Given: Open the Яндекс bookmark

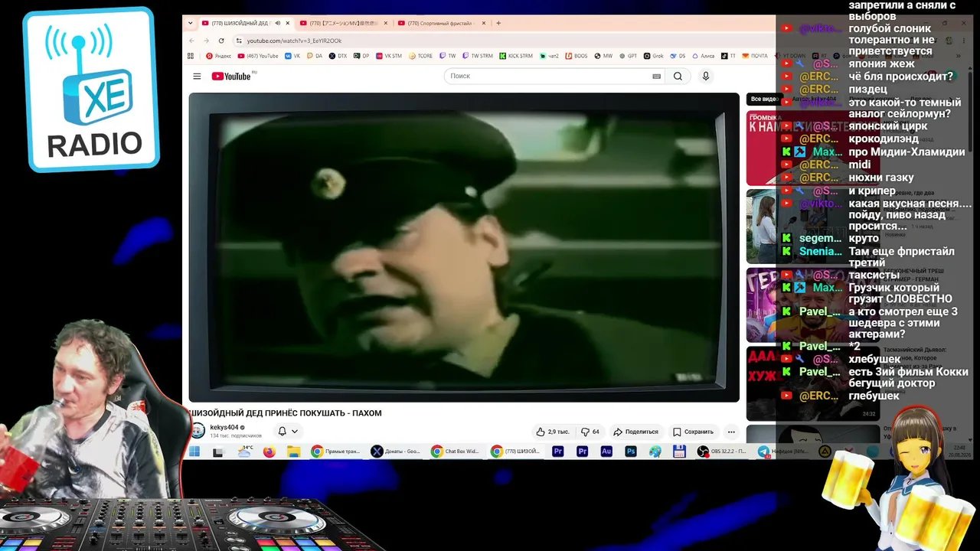Looking at the screenshot, I should click(219, 56).
